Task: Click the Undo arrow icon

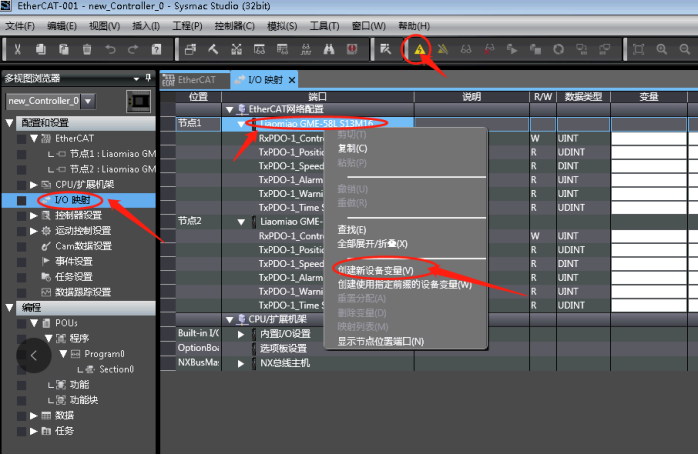Action: coord(110,49)
